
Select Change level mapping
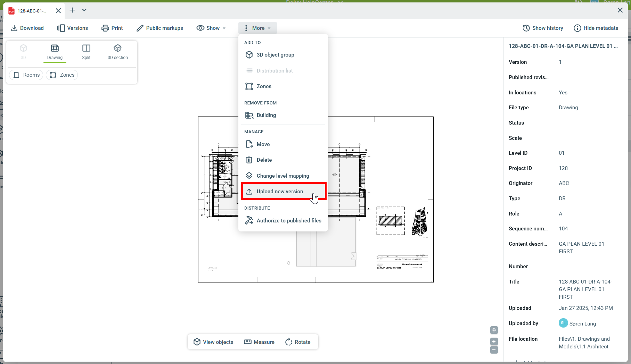click(282, 176)
